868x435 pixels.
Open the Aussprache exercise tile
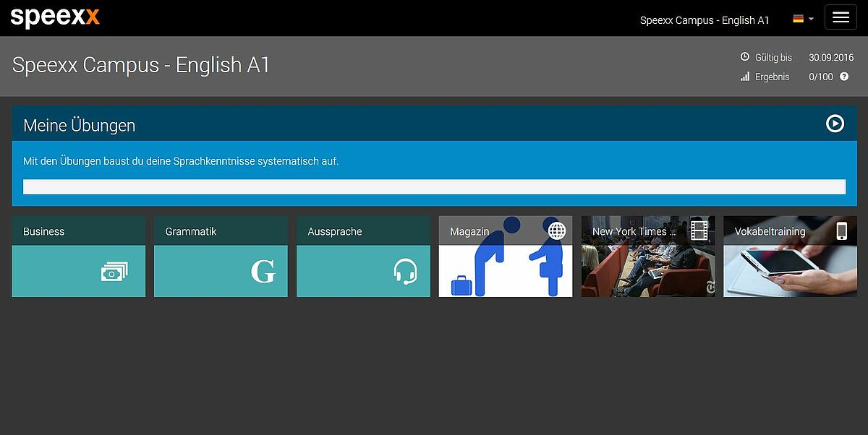(363, 257)
